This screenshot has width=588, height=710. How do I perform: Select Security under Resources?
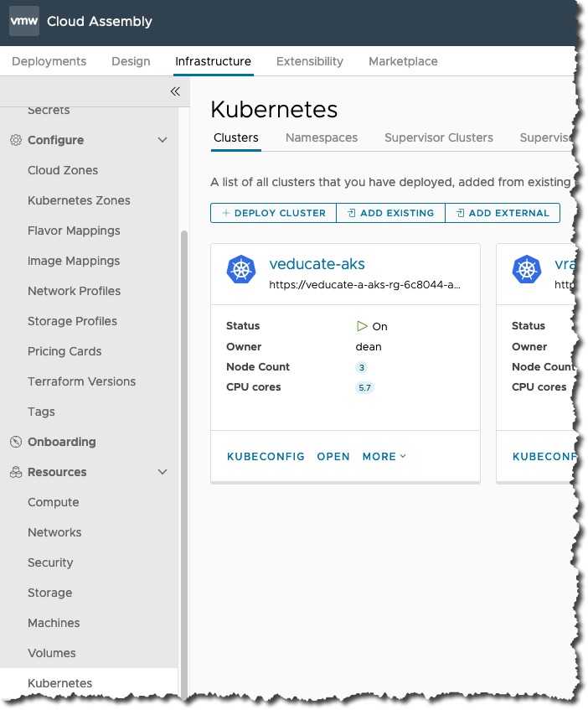(x=50, y=562)
